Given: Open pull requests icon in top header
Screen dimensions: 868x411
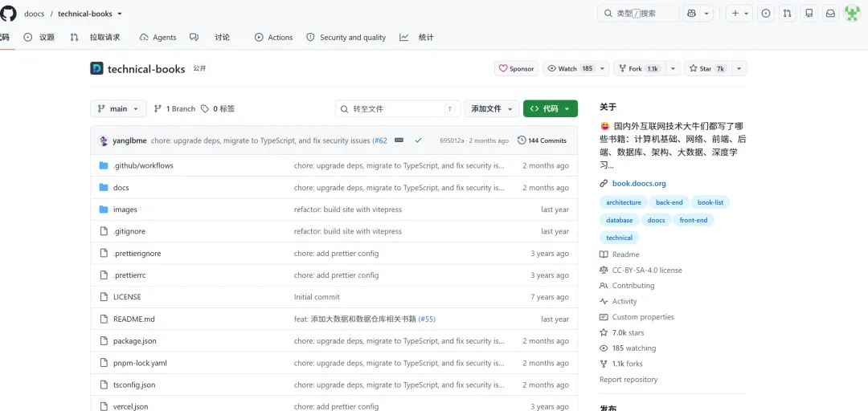Looking at the screenshot, I should click(x=788, y=14).
